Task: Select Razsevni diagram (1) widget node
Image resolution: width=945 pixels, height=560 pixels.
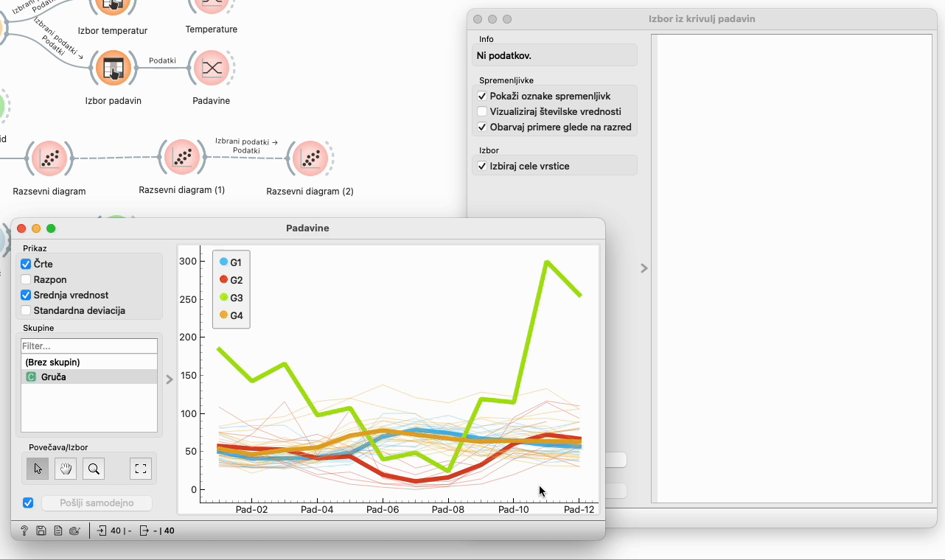Action: pyautogui.click(x=181, y=157)
